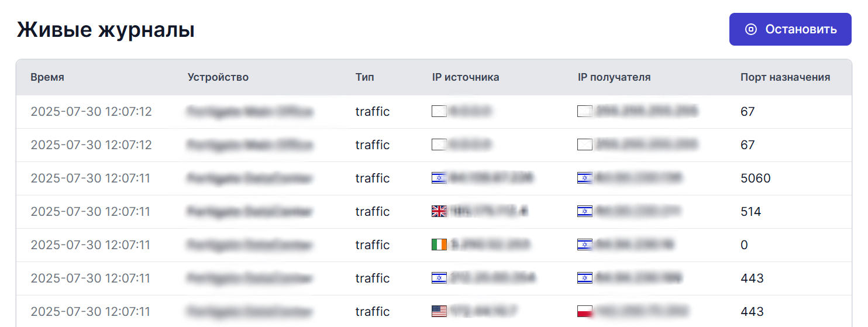Viewport: 868px width, 327px height.
Task: Click the Poland flag destination icon
Action: (x=585, y=311)
